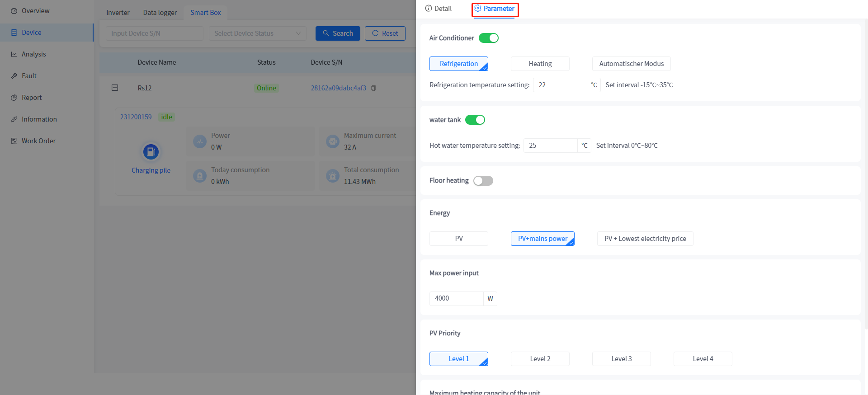The image size is (868, 395).
Task: Open the Select Device Status dropdown
Action: [257, 33]
